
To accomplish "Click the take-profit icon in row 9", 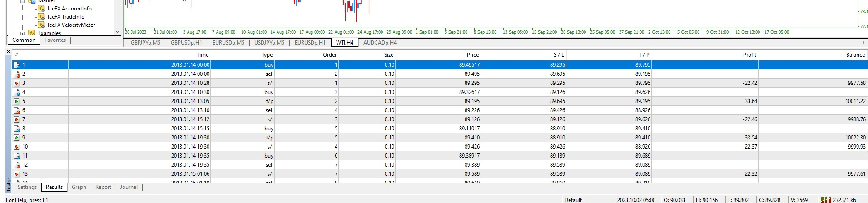I will [x=16, y=138].
